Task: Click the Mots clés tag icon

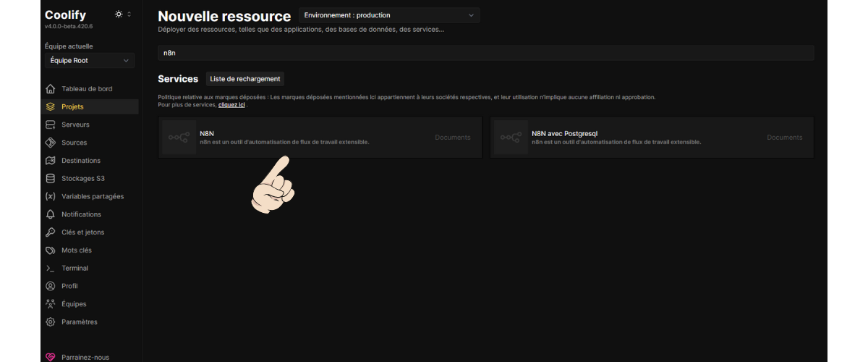Action: click(50, 251)
